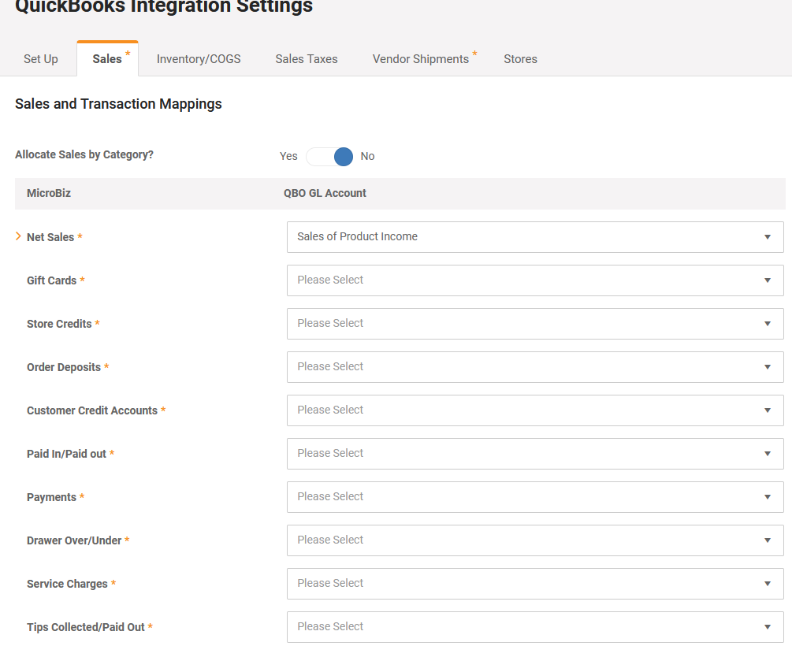The image size is (792, 672).
Task: Toggle Allocate Sales by Category switch
Action: pos(330,156)
